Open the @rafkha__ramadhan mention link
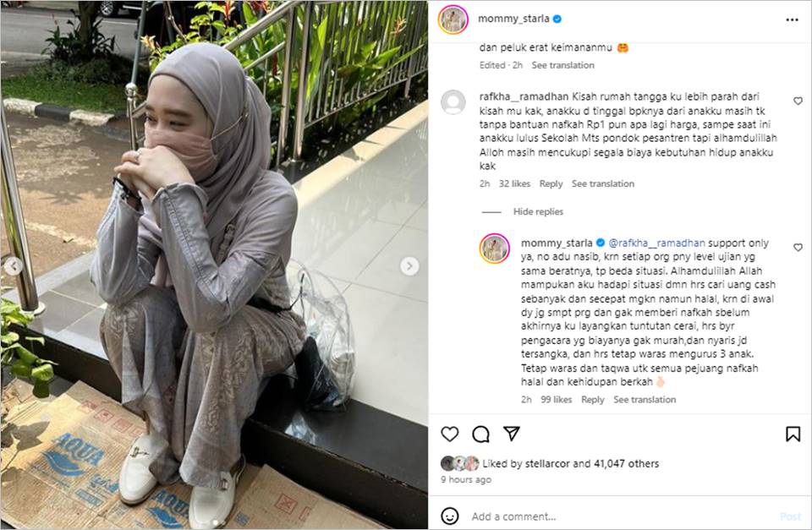The width and height of the screenshot is (812, 530). [656, 243]
